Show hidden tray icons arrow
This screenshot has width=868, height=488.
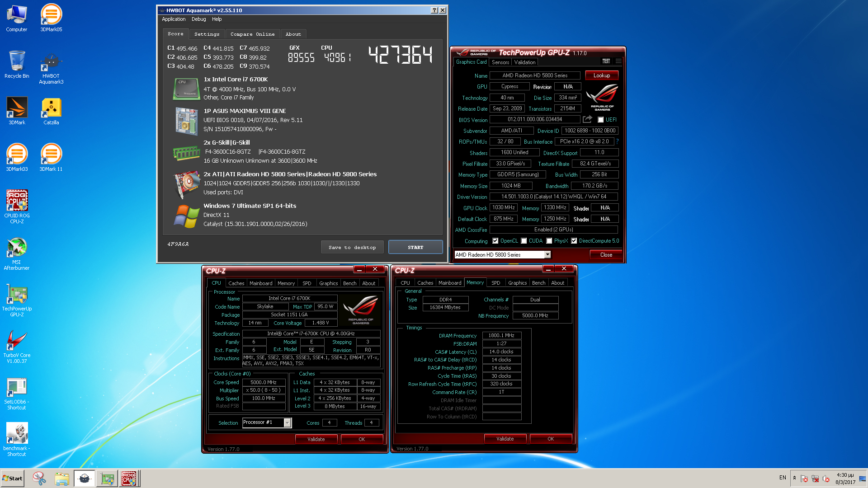[x=794, y=478]
